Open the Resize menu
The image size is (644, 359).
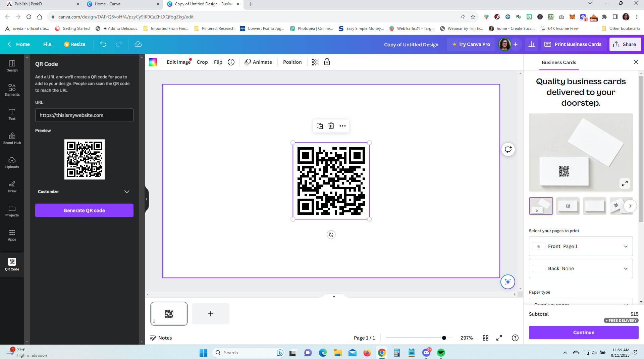click(x=75, y=44)
